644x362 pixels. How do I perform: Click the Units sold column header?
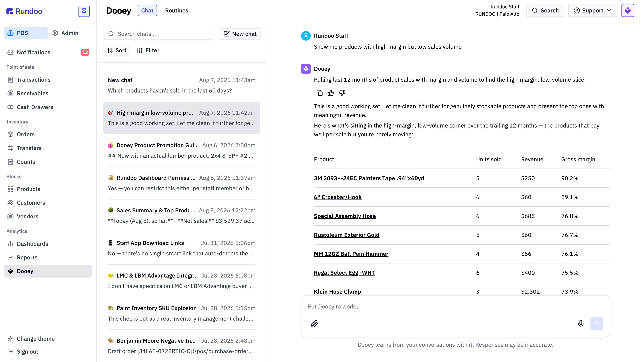(489, 159)
